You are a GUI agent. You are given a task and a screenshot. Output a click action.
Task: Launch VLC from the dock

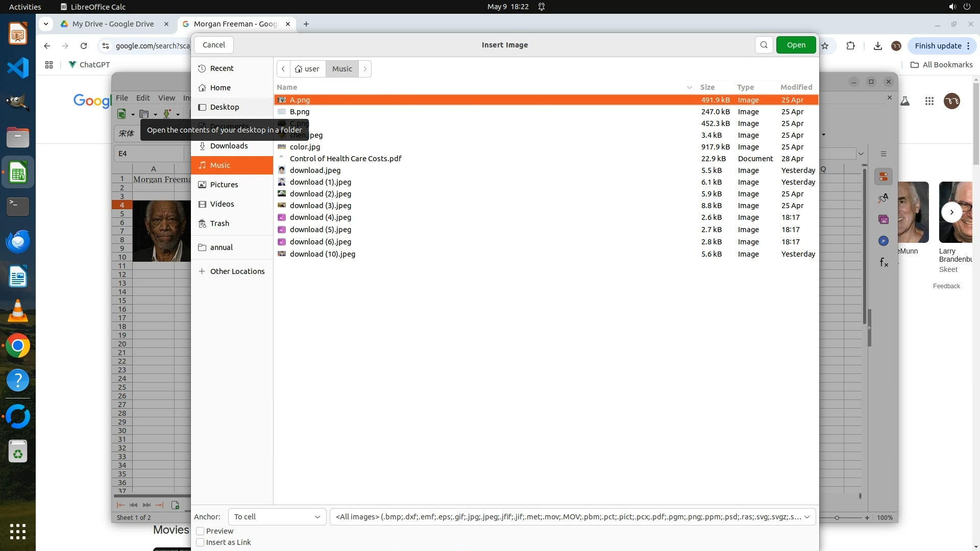coord(18,311)
